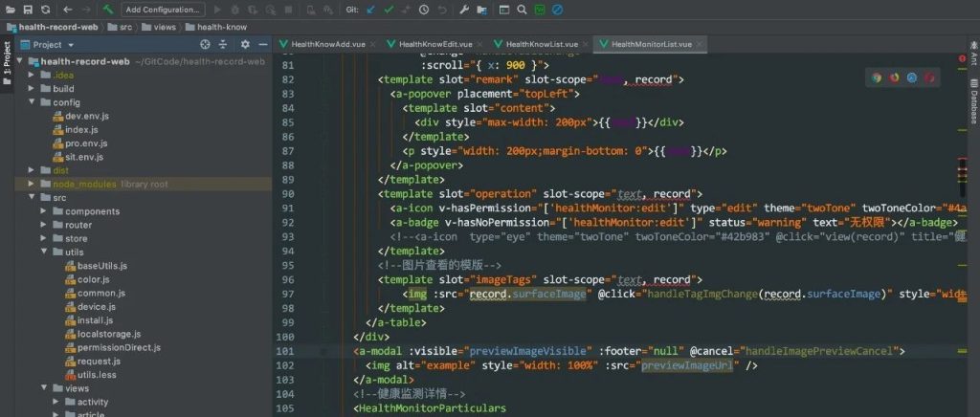Expand the node_modules folder
Viewport: 980px width, 417px height.
point(32,184)
